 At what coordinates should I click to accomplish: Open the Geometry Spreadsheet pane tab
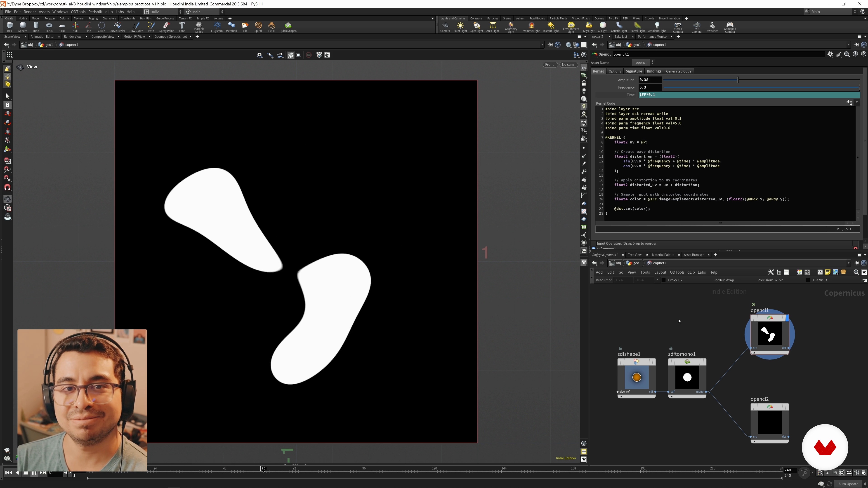click(170, 37)
